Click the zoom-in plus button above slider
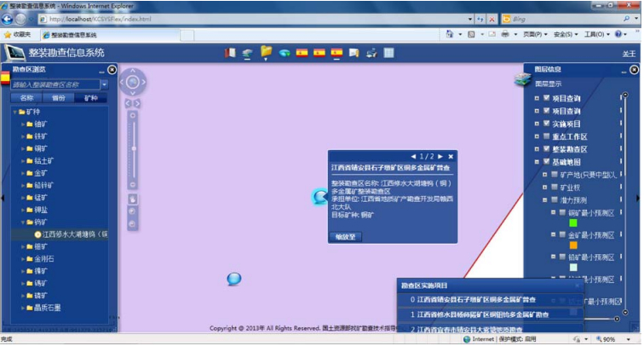Image resolution: width=644 pixels, height=346 pixels. pos(133,113)
